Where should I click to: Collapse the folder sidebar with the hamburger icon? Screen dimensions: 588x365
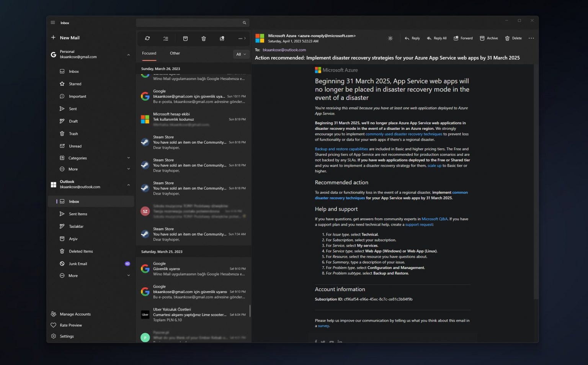pos(53,22)
